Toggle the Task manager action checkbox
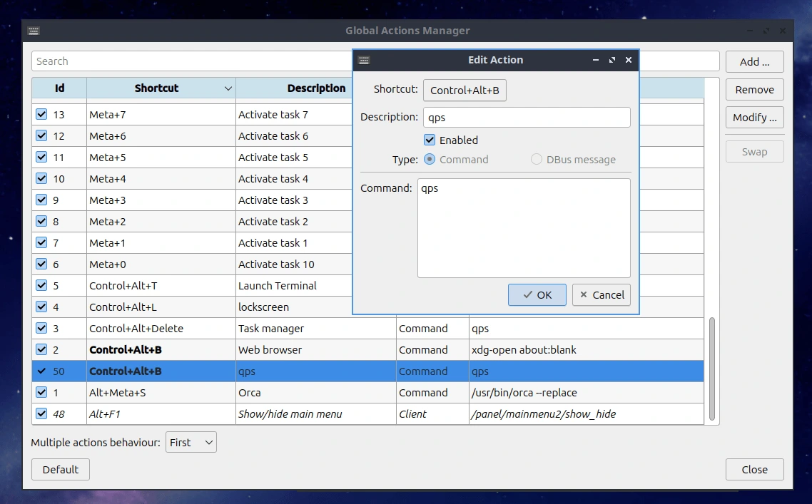 click(41, 328)
